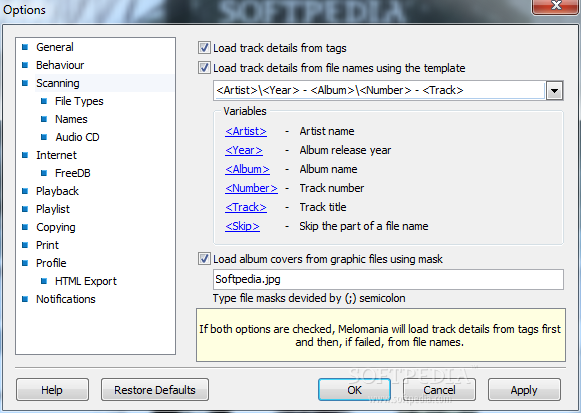Insert the <Track> variable link

pos(246,207)
